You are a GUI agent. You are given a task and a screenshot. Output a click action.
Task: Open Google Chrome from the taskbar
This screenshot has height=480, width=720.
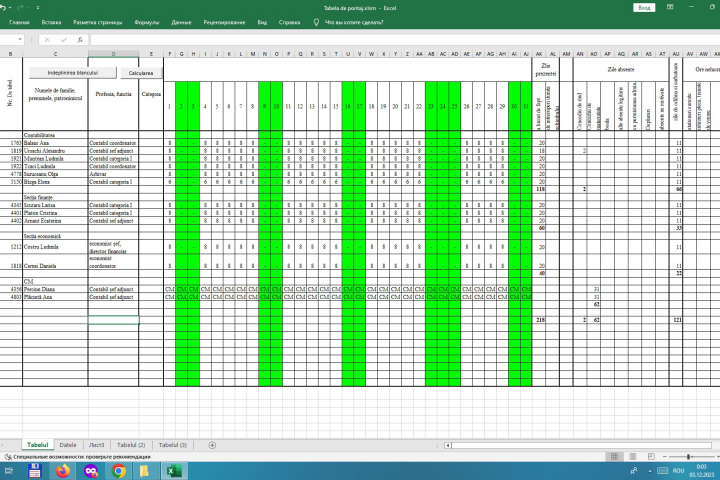point(118,471)
